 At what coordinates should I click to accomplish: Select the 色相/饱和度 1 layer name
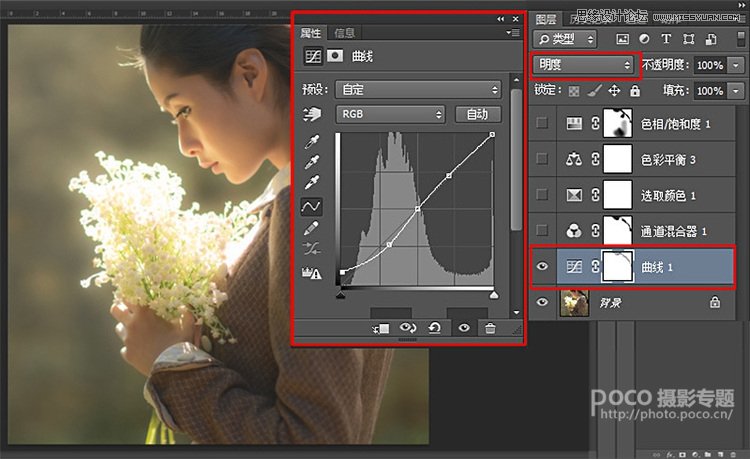coord(675,124)
